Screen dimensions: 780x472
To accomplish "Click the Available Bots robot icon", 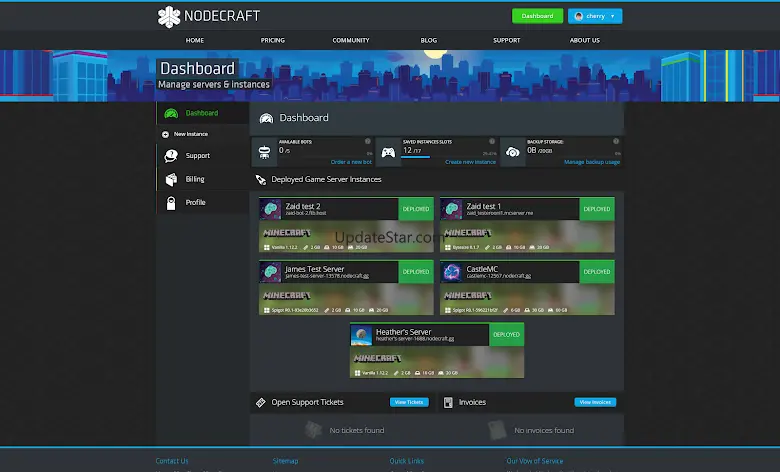I will click(x=264, y=152).
